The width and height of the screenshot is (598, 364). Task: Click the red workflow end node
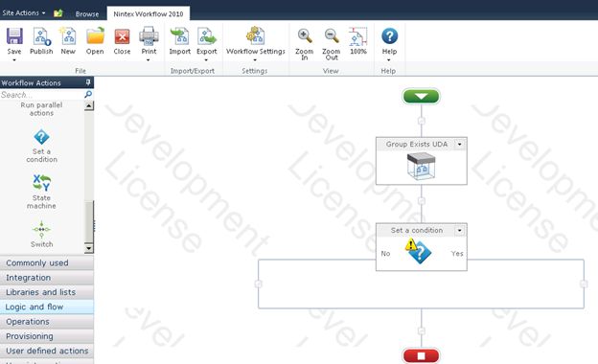click(x=421, y=355)
